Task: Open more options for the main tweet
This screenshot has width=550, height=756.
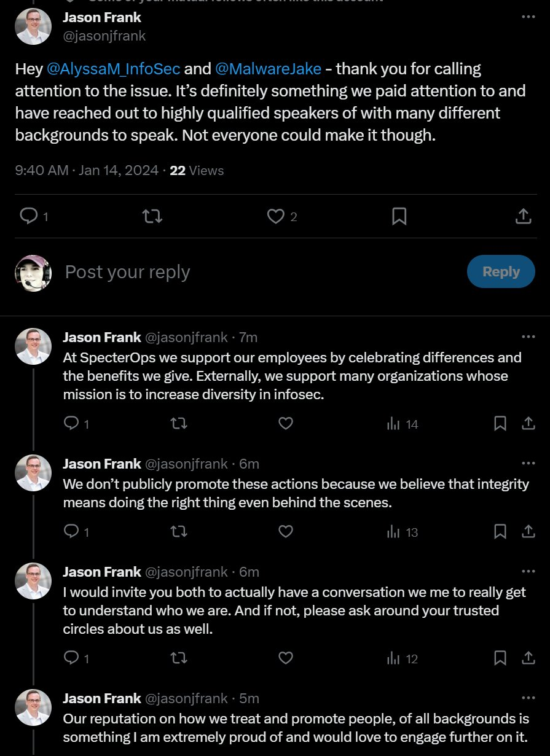Action: coord(528,17)
